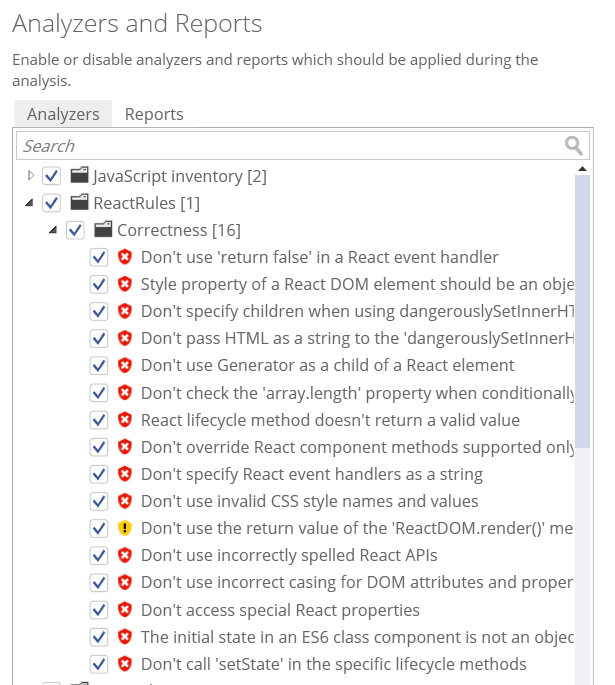Collapse the ReactRules tree node
615x685 pixels.
[29, 203]
